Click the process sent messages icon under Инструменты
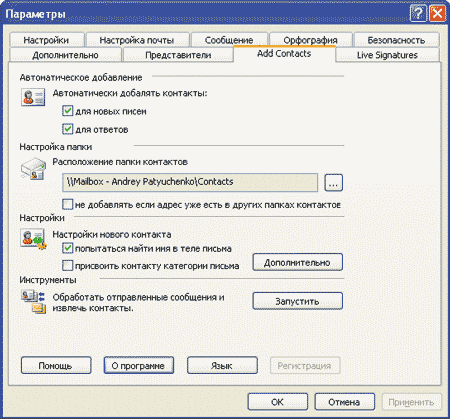The width and height of the screenshot is (450, 419). point(33,301)
